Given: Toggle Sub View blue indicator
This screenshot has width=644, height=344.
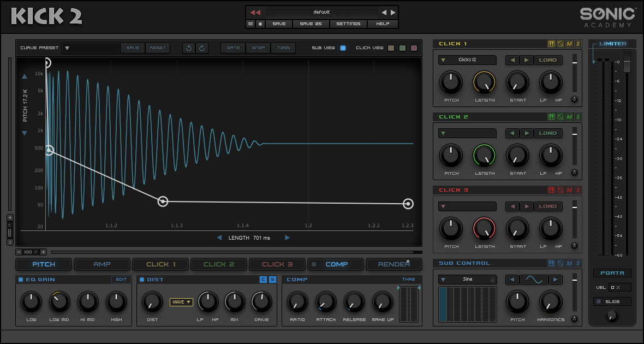Looking at the screenshot, I should click(x=343, y=48).
